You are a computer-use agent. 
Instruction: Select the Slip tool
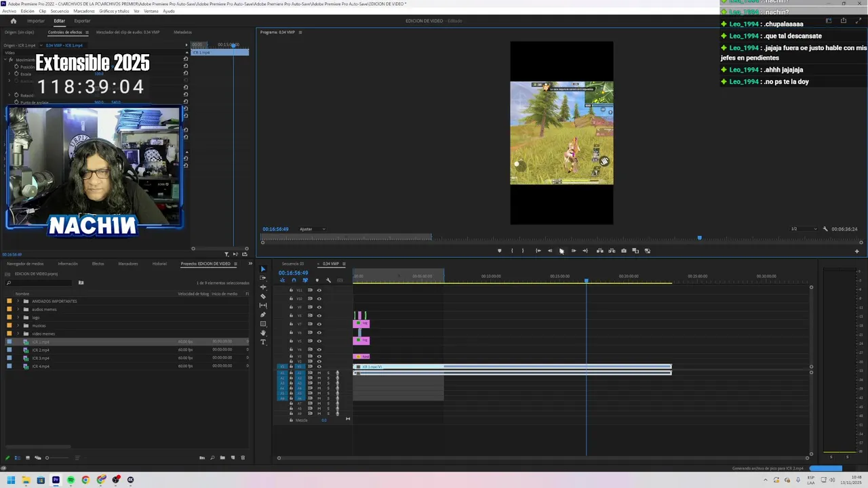pos(264,306)
